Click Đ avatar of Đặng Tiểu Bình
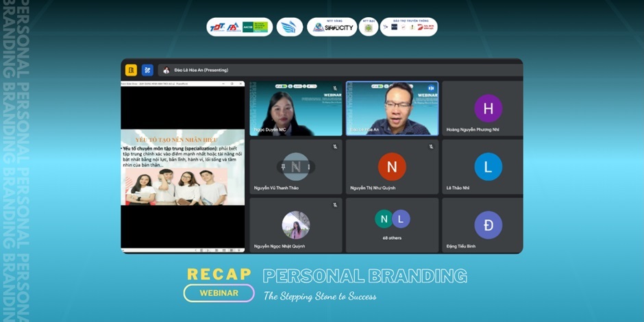 click(488, 225)
